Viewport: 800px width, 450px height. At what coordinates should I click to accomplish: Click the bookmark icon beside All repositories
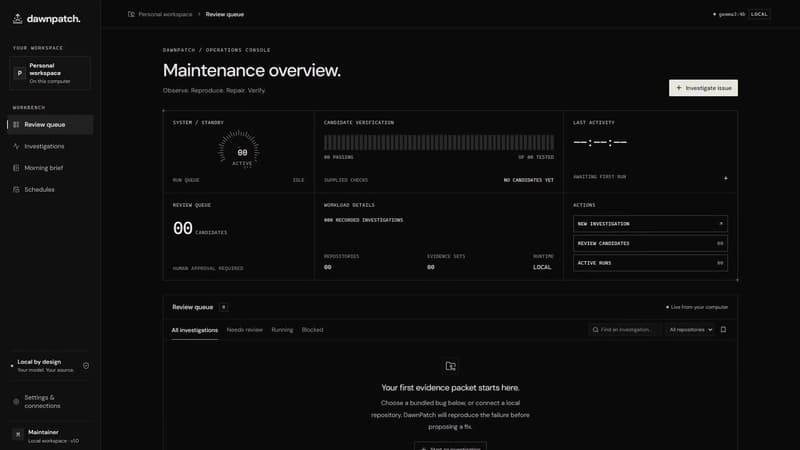[x=723, y=330]
